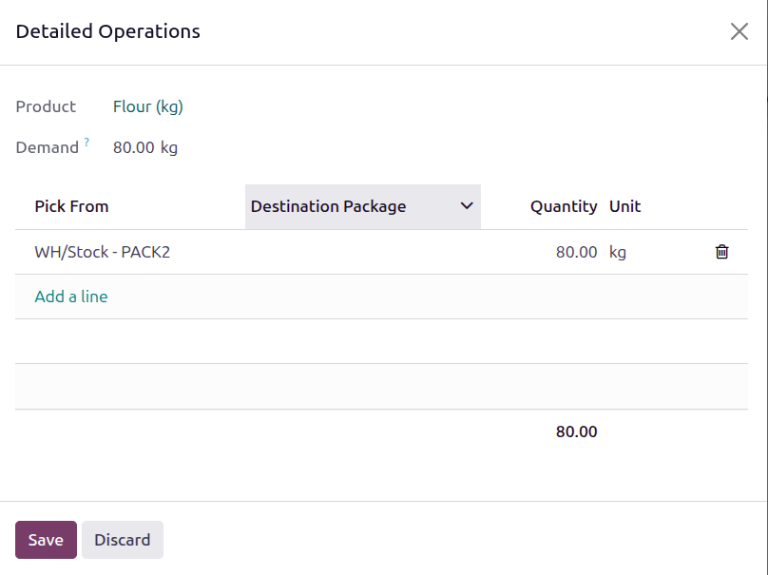Edit the 80.00 quantity cell in row
The height and width of the screenshot is (575, 768).
pos(576,252)
